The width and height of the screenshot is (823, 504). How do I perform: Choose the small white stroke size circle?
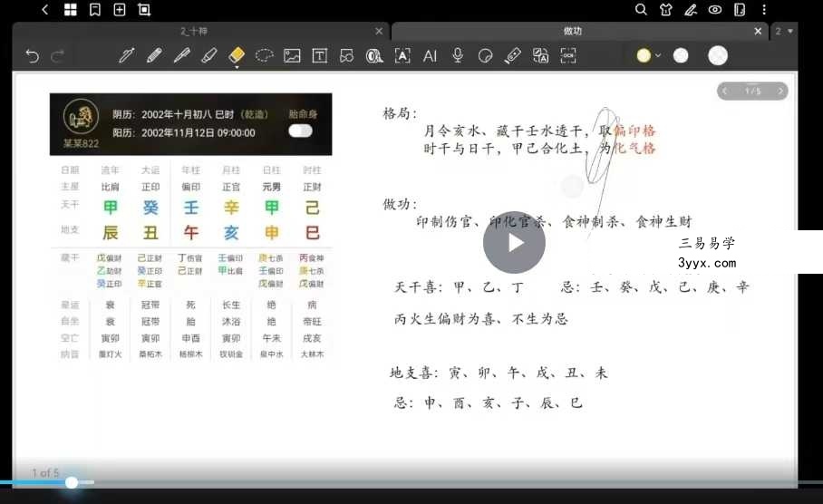coord(681,55)
